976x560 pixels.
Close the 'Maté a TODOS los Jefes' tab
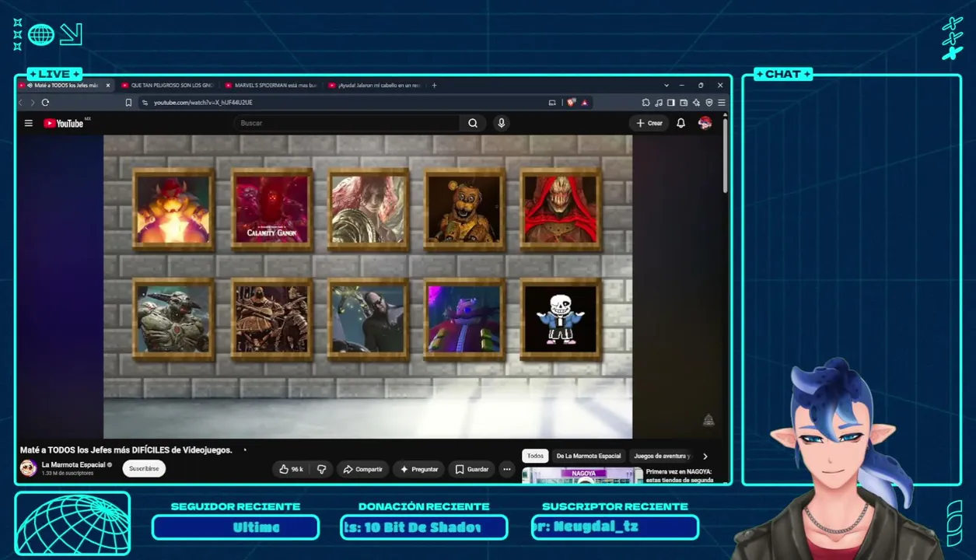click(108, 86)
